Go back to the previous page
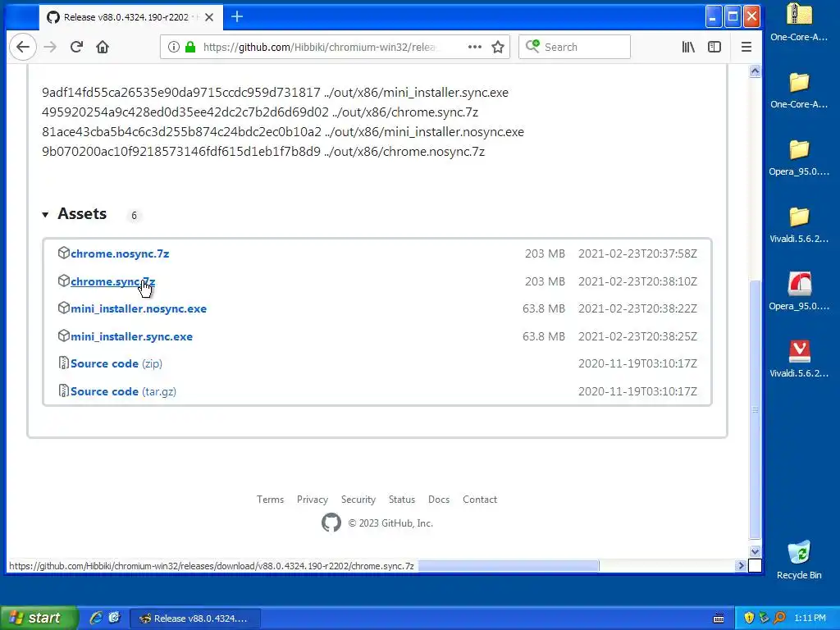 pos(22,47)
